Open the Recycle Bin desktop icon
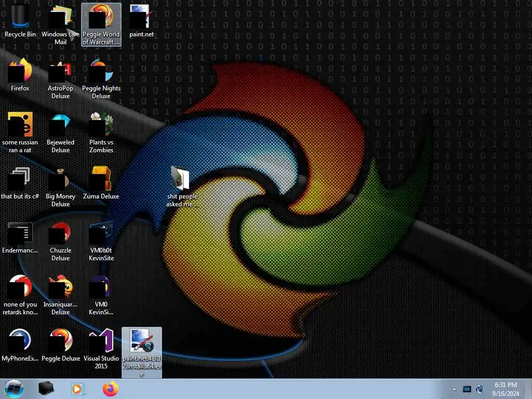 (x=20, y=21)
